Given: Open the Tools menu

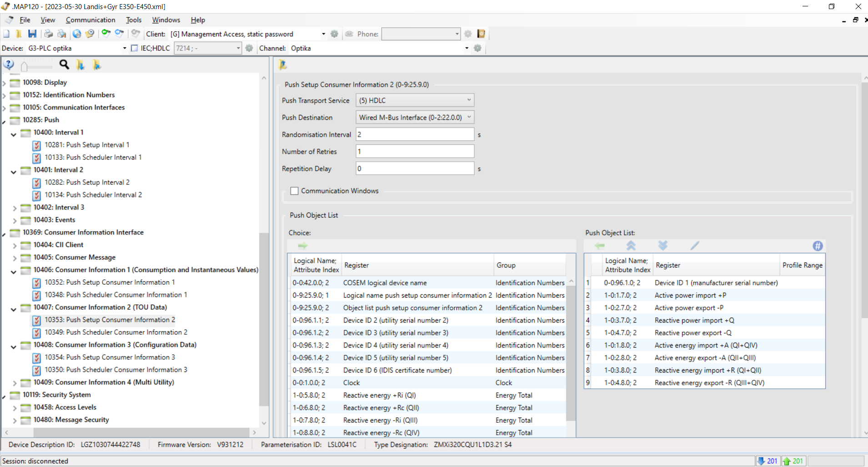Looking at the screenshot, I should pyautogui.click(x=134, y=20).
